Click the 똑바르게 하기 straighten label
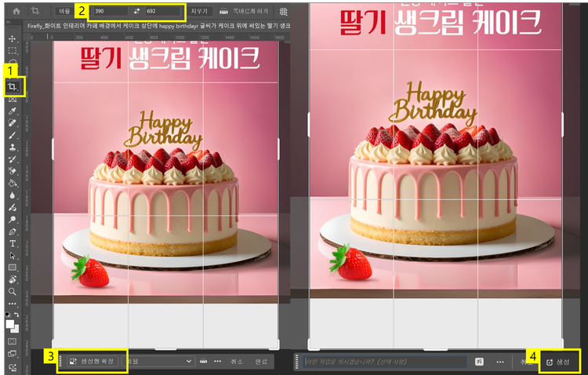This screenshot has width=588, height=375. [251, 11]
